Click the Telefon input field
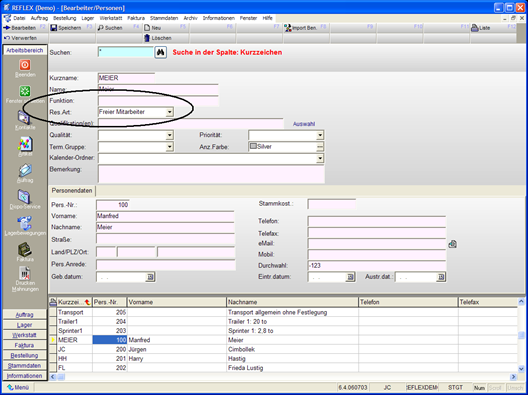The image size is (528, 395). (376, 222)
